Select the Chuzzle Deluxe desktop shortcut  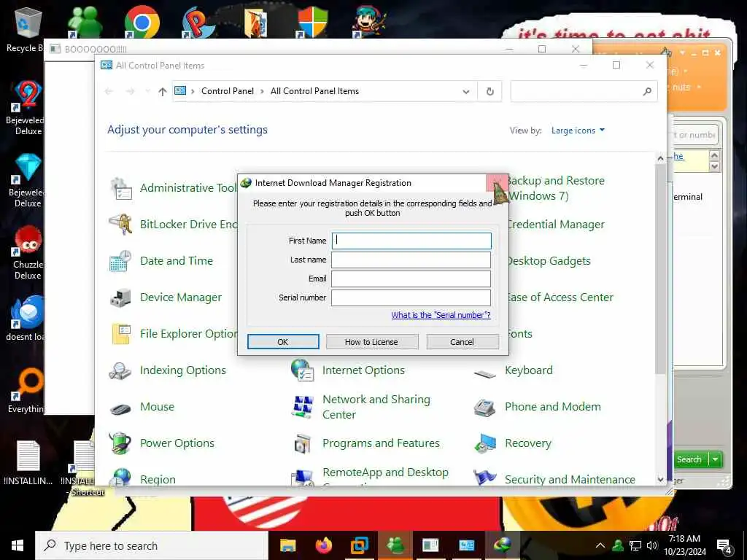click(x=28, y=252)
